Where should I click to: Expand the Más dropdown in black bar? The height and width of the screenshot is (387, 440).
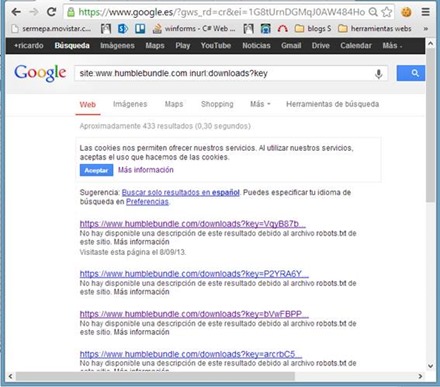click(392, 46)
